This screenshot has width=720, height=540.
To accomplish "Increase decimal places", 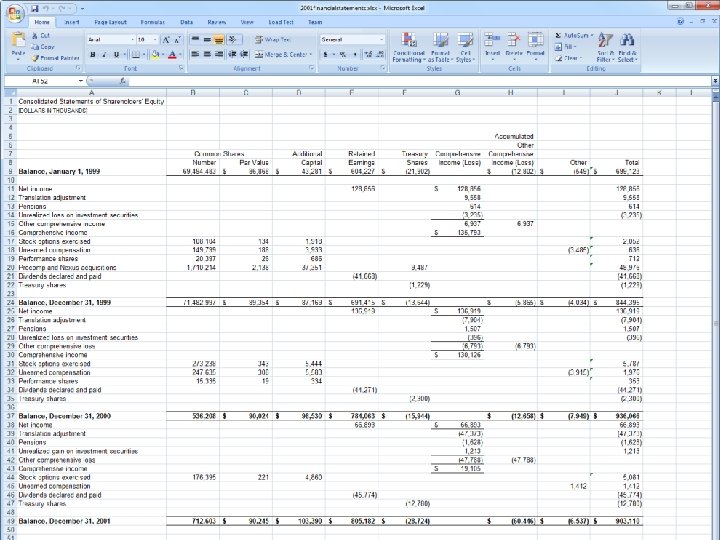I will pos(368,54).
